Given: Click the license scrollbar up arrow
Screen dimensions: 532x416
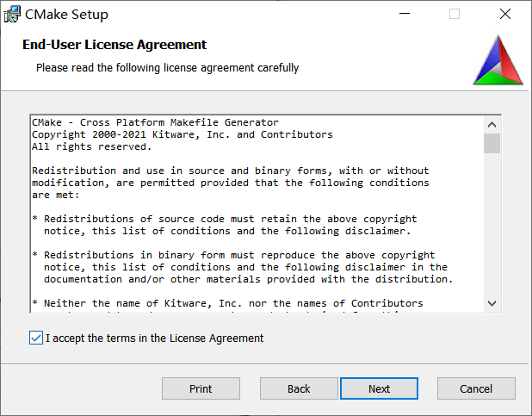Looking at the screenshot, I should click(492, 122).
